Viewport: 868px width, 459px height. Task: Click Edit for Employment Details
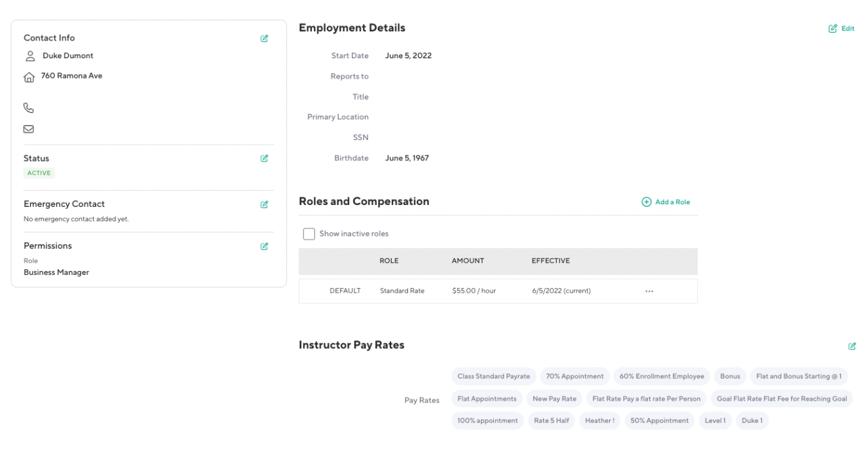point(842,29)
